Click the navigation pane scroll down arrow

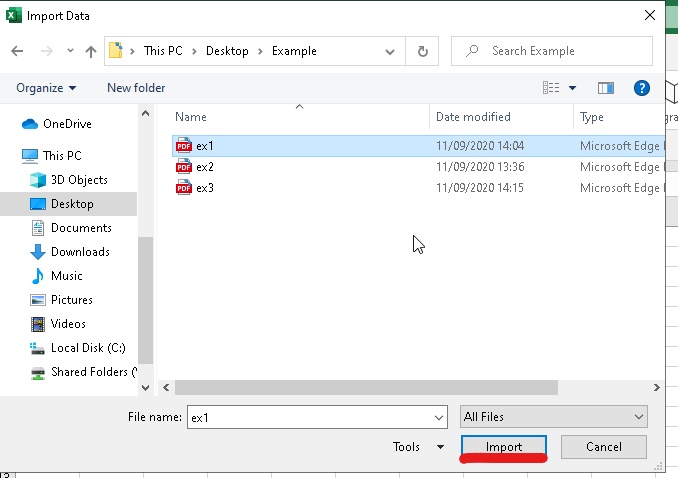146,388
